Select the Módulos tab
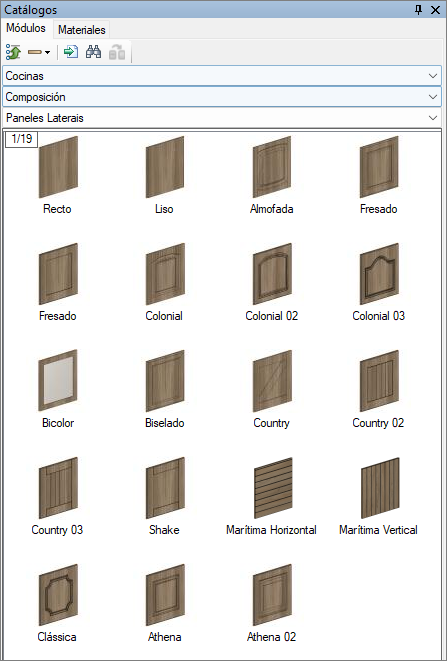 (x=26, y=28)
